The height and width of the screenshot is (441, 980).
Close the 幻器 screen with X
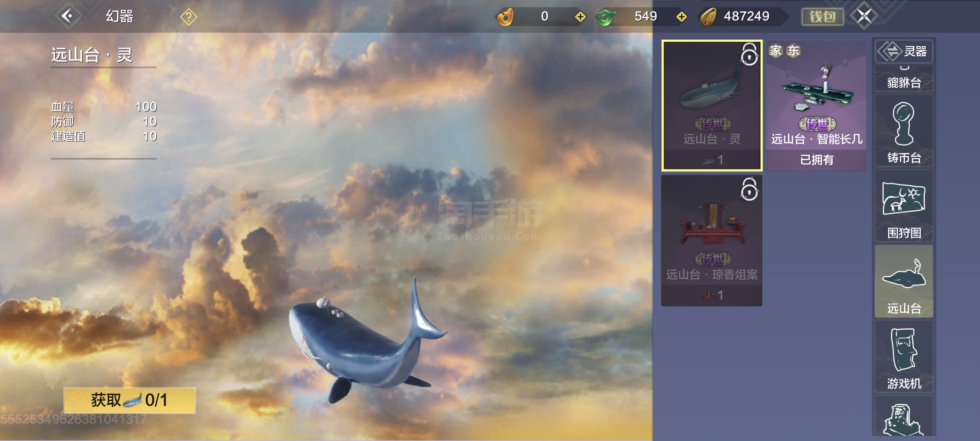tap(864, 16)
